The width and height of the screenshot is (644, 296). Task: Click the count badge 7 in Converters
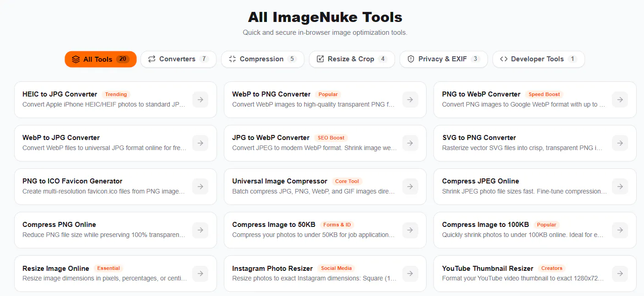[204, 59]
